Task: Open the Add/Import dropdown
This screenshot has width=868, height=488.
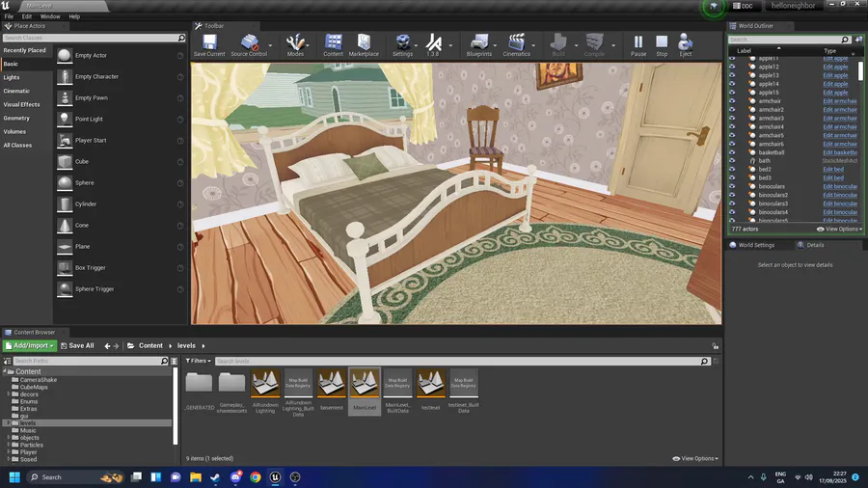Action: (x=29, y=346)
